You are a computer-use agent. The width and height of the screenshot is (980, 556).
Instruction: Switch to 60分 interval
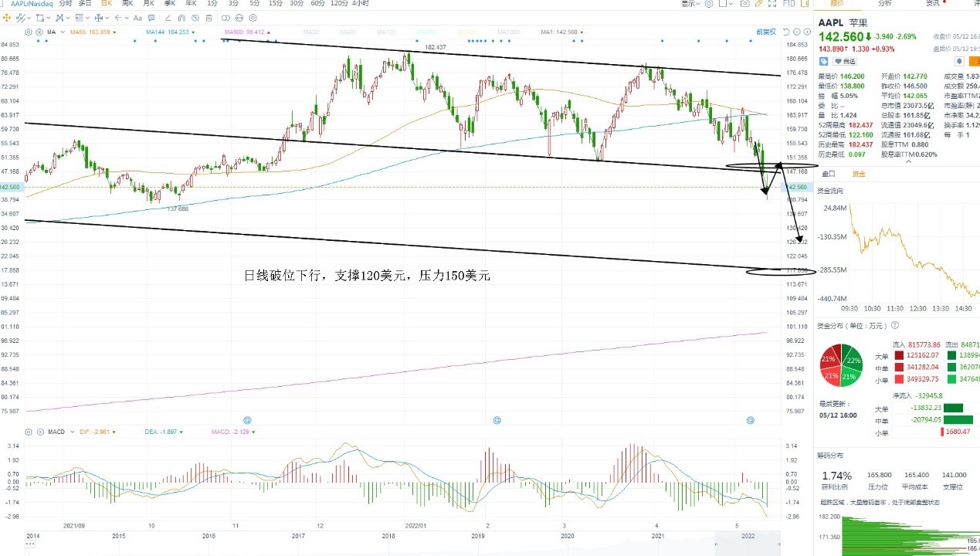click(317, 4)
